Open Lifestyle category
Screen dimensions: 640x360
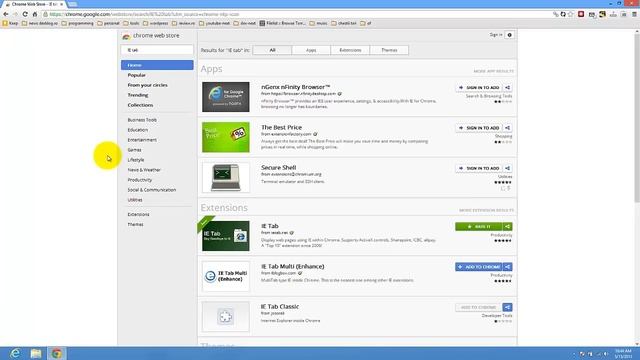[x=136, y=160]
